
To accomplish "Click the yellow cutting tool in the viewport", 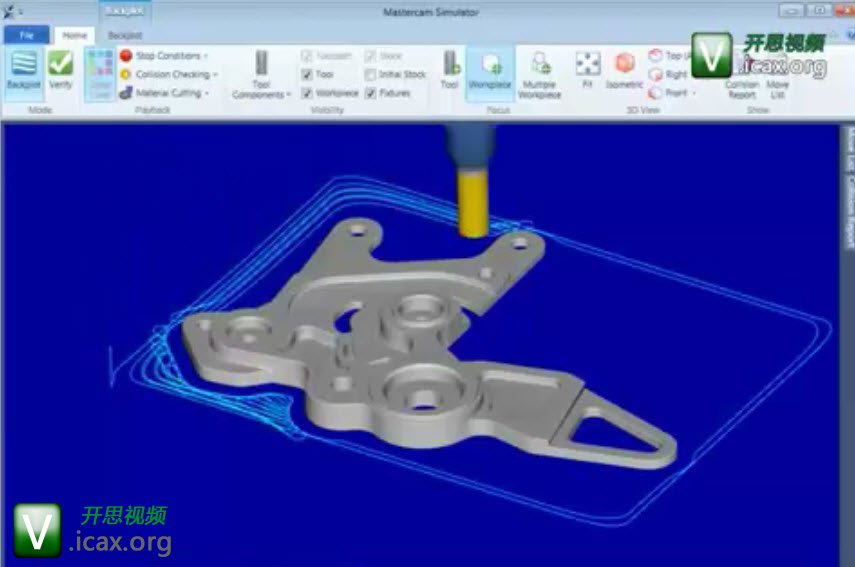I will (472, 203).
